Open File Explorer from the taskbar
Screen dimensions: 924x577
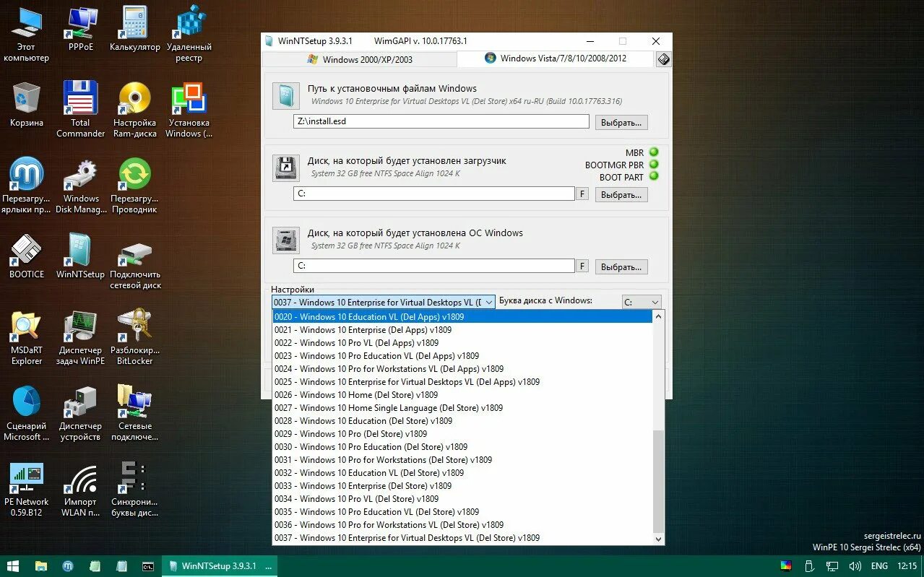[40, 566]
